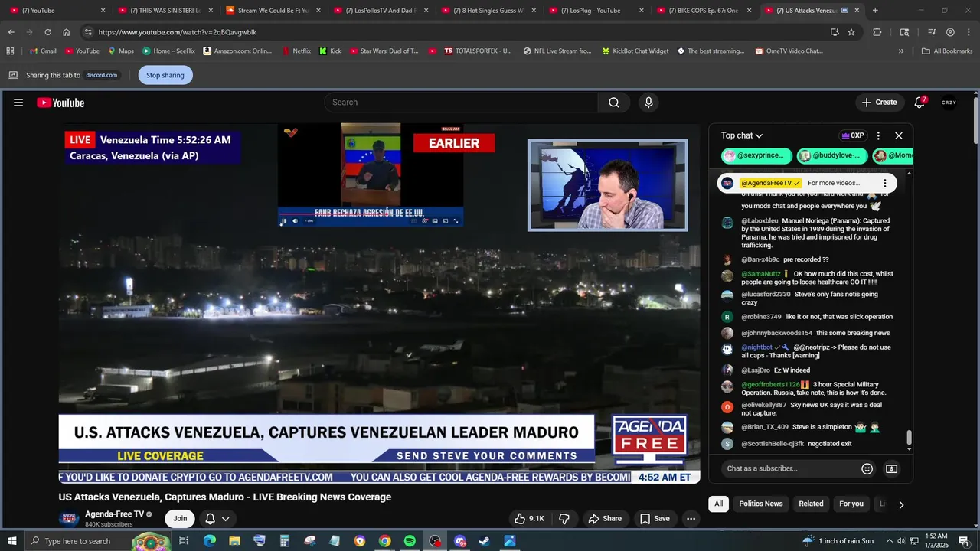Install app icon in address bar

[835, 32]
